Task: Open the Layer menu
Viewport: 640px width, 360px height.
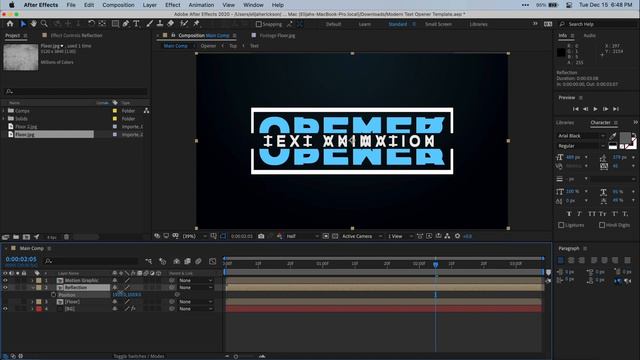Action: click(149, 5)
